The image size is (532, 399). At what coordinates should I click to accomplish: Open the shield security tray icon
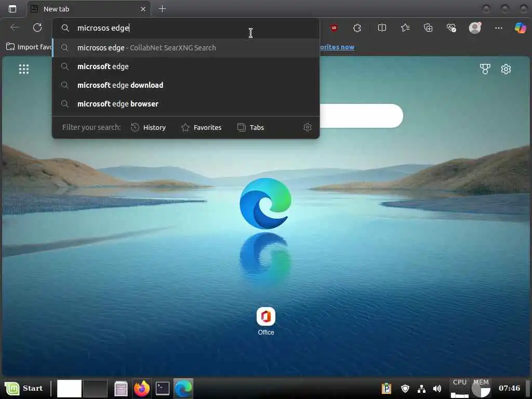(x=405, y=388)
